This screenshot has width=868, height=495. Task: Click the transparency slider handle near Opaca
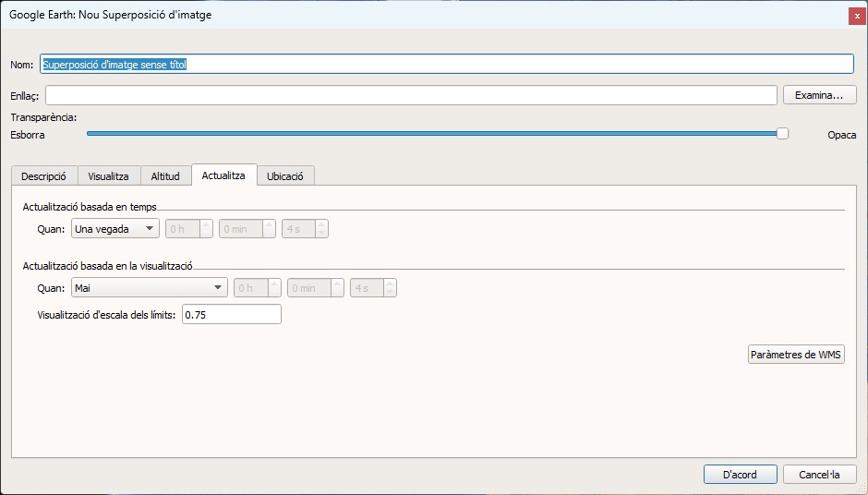click(x=782, y=134)
